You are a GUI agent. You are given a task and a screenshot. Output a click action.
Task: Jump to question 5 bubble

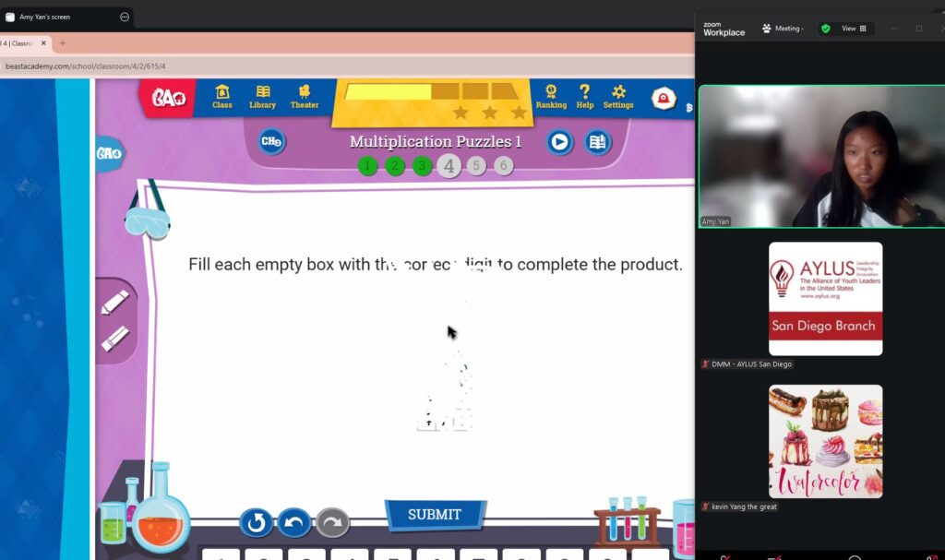click(x=476, y=166)
